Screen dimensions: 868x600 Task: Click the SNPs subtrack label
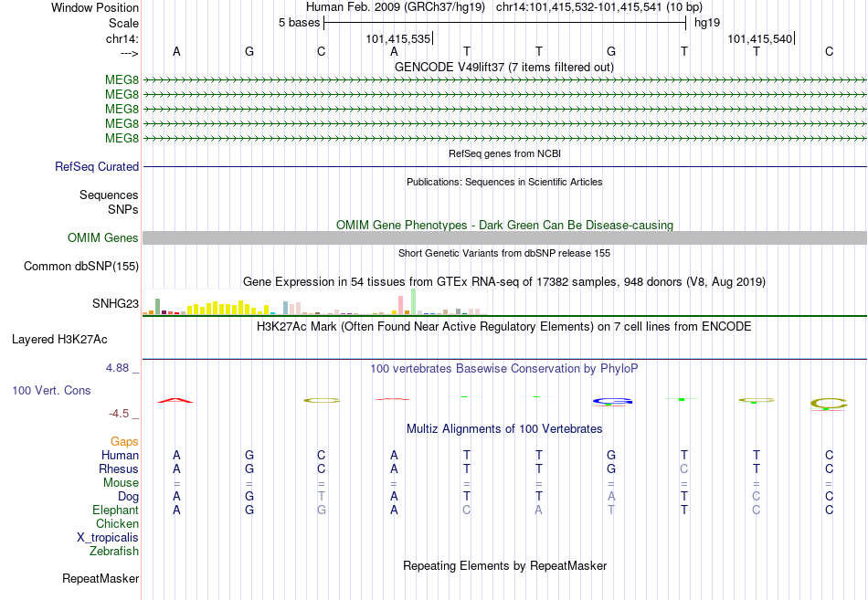pos(123,209)
